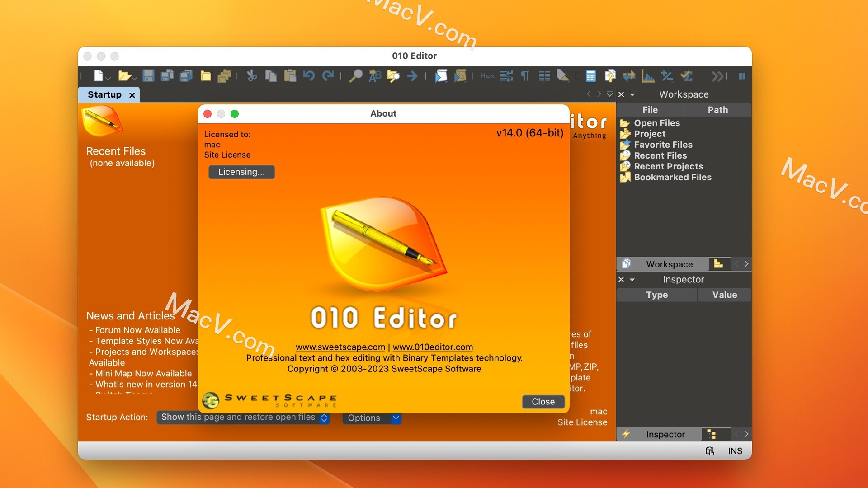Click the Run Script toolbar icon
The image size is (868, 488).
(441, 76)
